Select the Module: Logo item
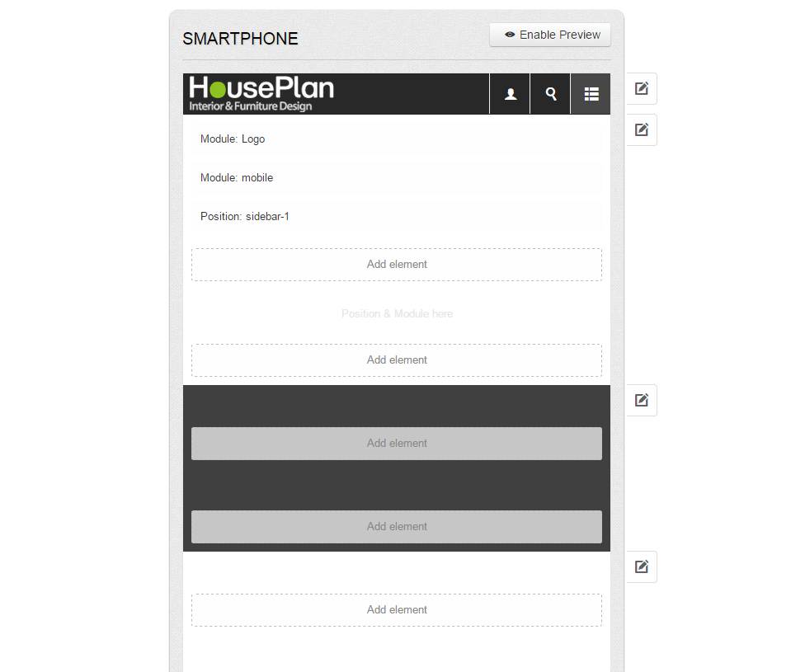This screenshot has height=672, width=791. 397,139
